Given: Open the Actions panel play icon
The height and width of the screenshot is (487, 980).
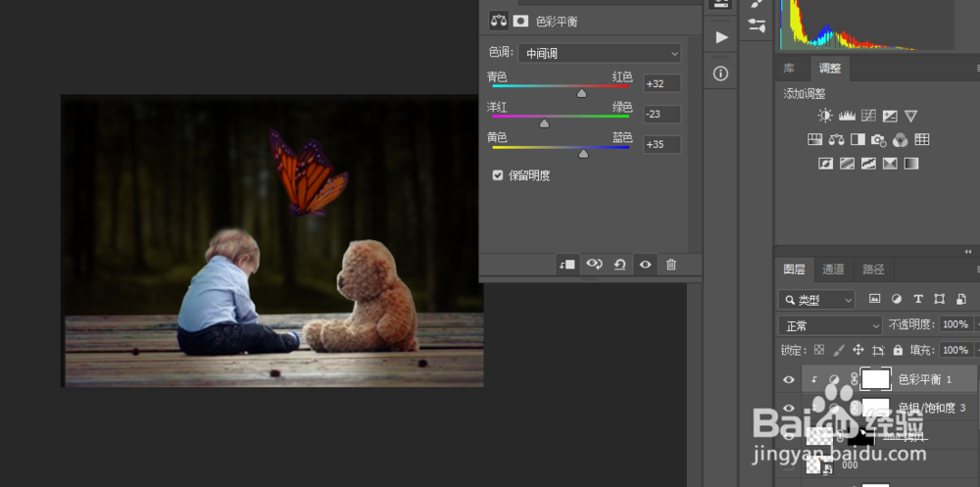Looking at the screenshot, I should click(x=721, y=37).
